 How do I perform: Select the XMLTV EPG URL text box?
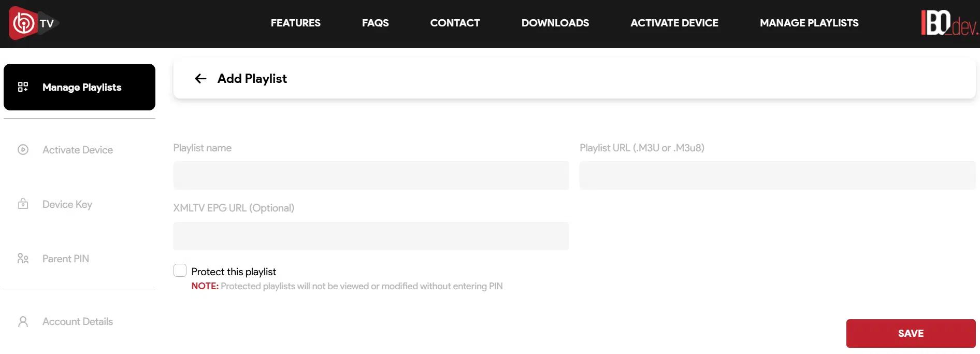point(371,236)
